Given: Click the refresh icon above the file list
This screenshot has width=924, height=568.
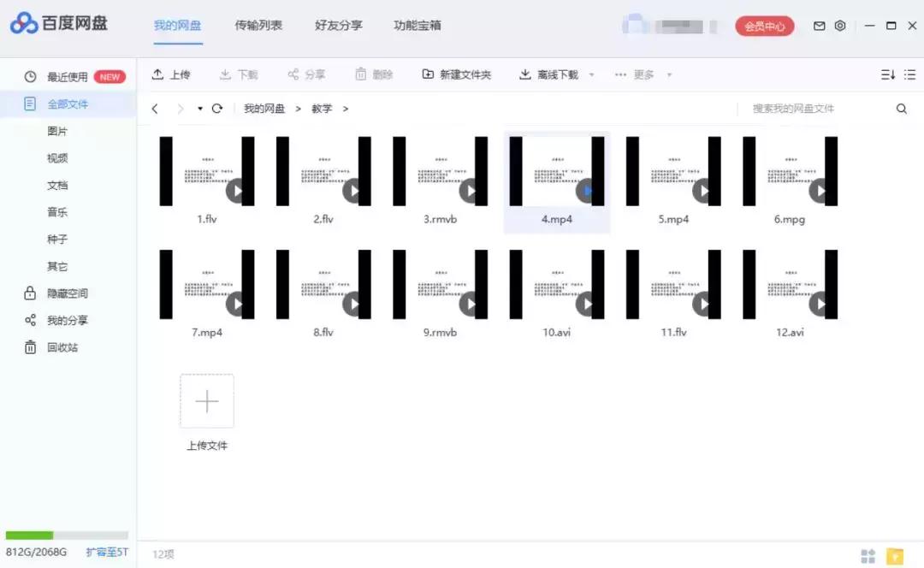Looking at the screenshot, I should [219, 109].
